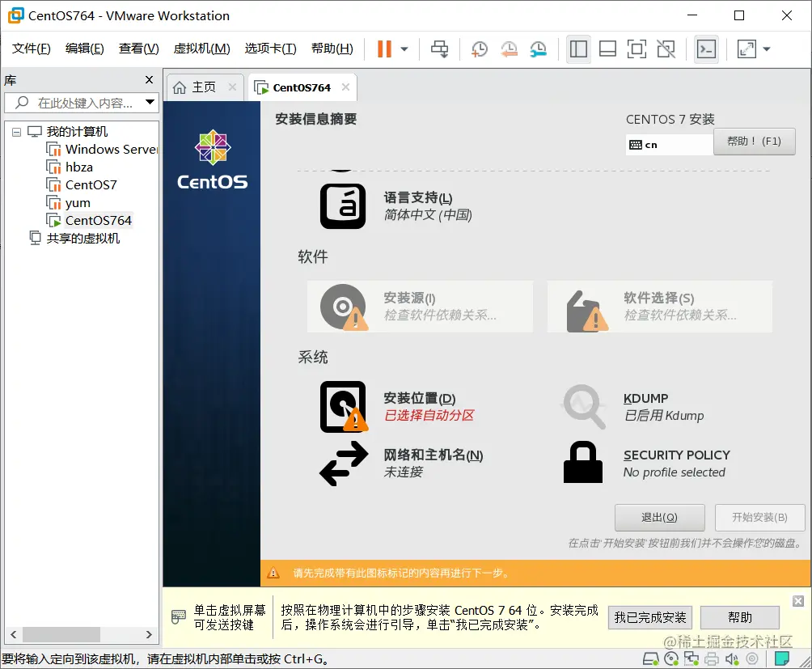Toggle unity mode icon in toolbar
The image size is (812, 669).
pos(666,49)
